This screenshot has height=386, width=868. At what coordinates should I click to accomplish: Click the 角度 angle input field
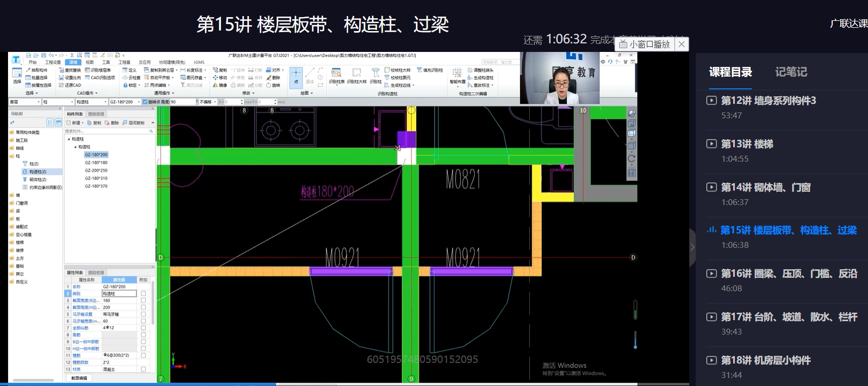[x=184, y=102]
